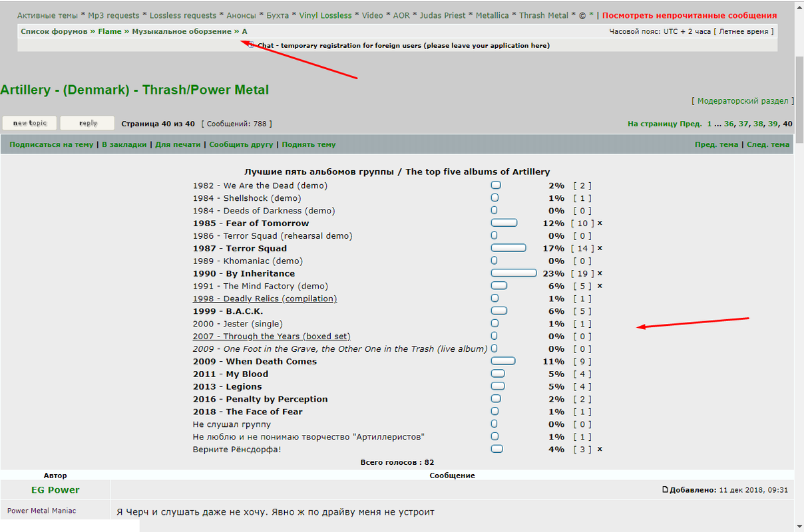The width and height of the screenshot is (804, 532).
Task: Open 1998 - Deadly Relics (compilation) entry
Action: click(x=265, y=299)
